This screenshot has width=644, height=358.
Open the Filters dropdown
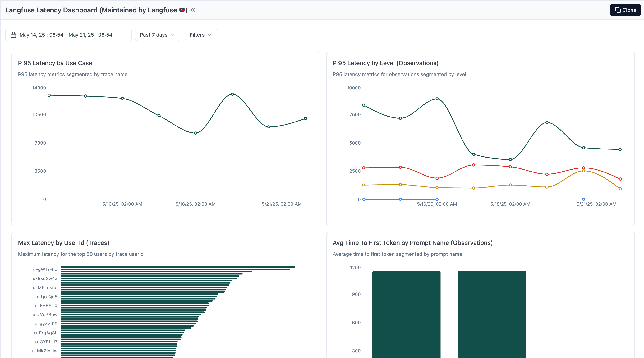point(200,35)
